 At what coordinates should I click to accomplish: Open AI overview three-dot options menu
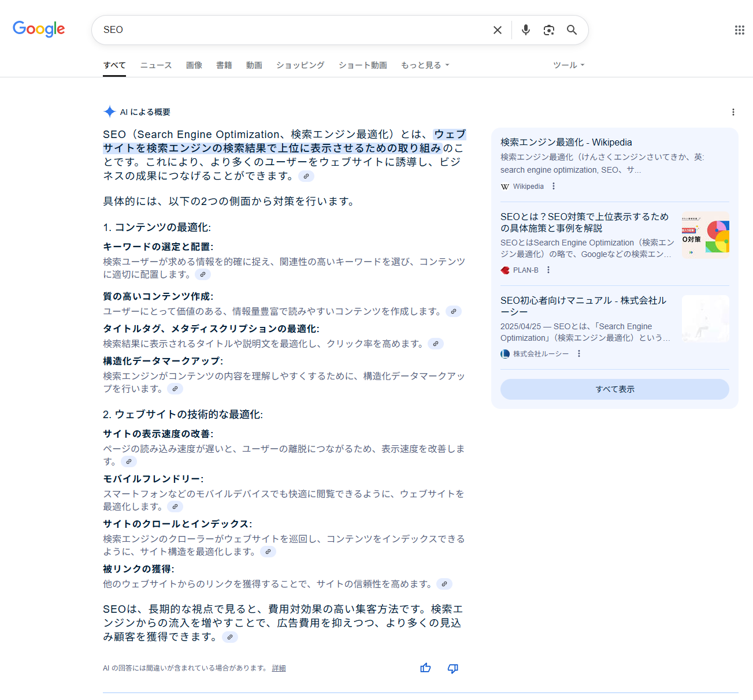click(x=733, y=112)
